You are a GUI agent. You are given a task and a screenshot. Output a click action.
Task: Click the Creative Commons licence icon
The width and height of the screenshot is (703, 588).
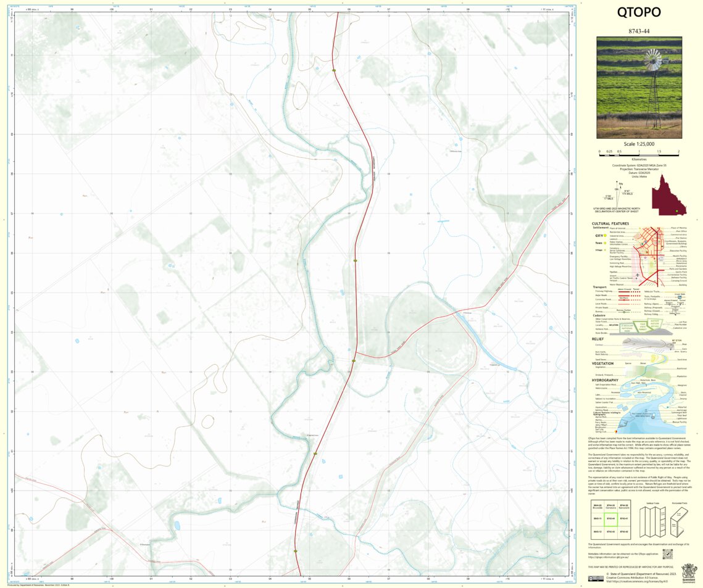pyautogui.click(x=596, y=578)
